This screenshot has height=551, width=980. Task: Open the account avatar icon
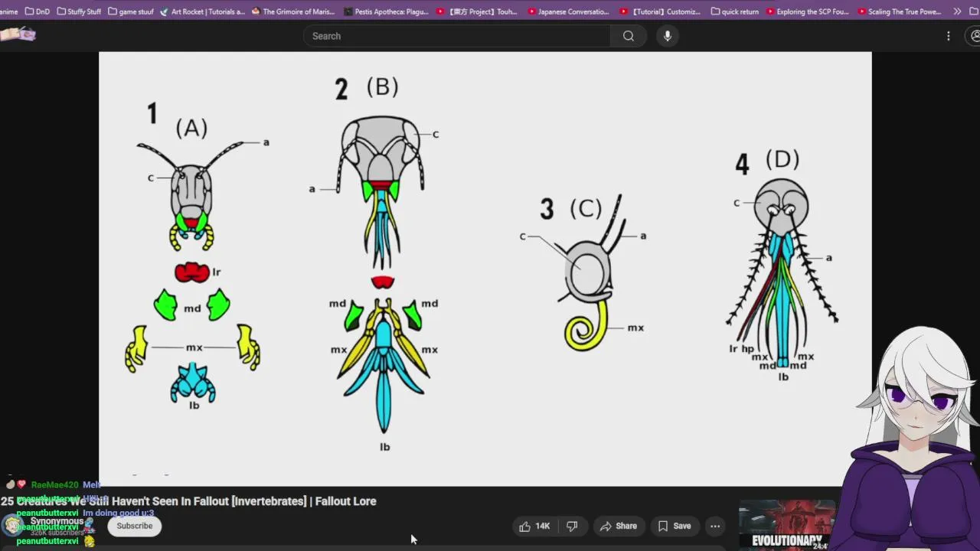[x=975, y=36]
